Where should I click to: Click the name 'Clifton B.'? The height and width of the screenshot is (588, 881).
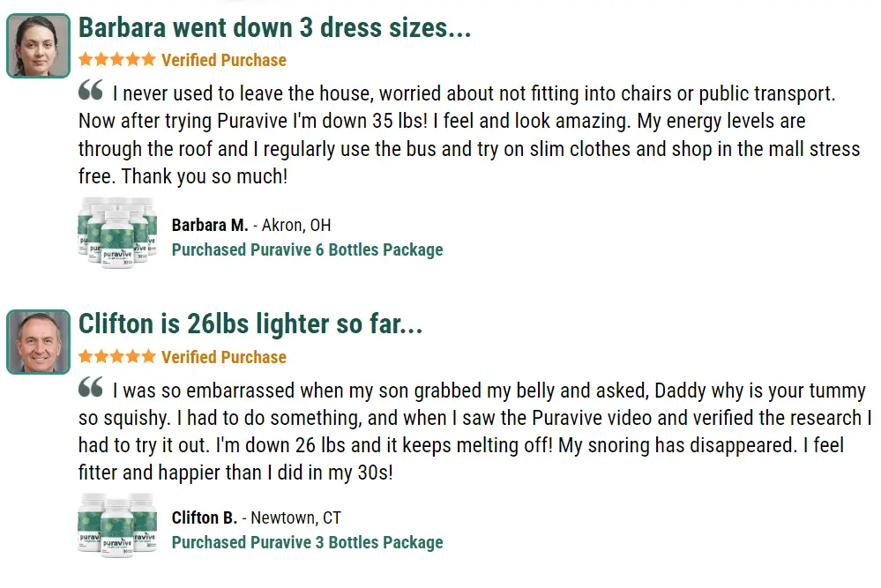click(205, 517)
